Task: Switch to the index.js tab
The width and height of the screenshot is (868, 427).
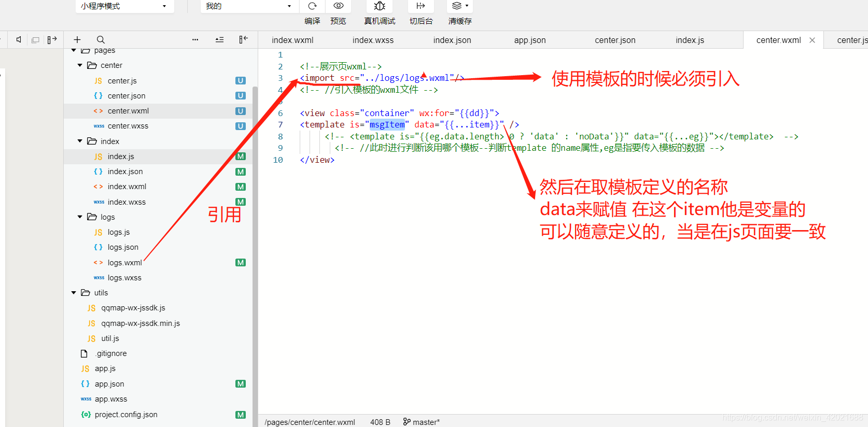Action: pyautogui.click(x=690, y=40)
